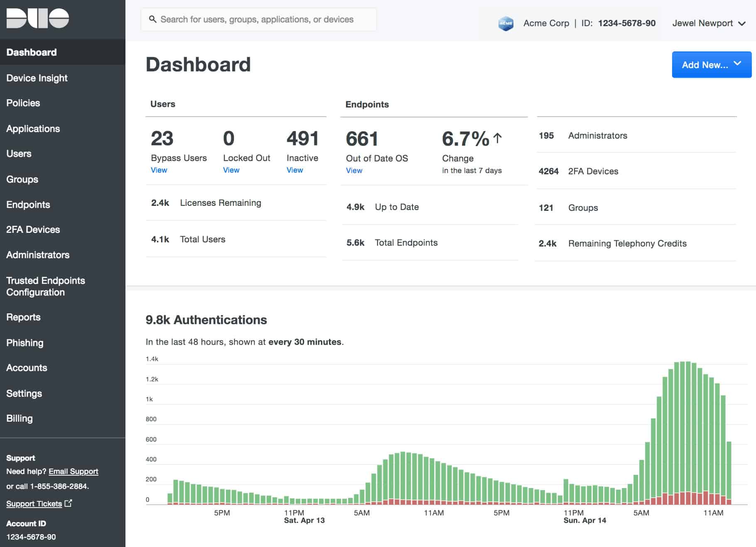Click the 4264 2FA Devices row
This screenshot has width=756, height=547.
[636, 171]
